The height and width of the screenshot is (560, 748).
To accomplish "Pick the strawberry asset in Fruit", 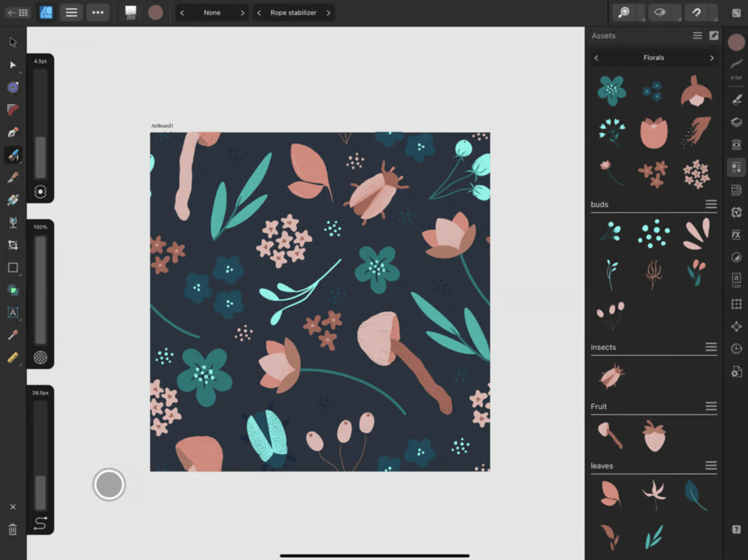I will tap(654, 436).
